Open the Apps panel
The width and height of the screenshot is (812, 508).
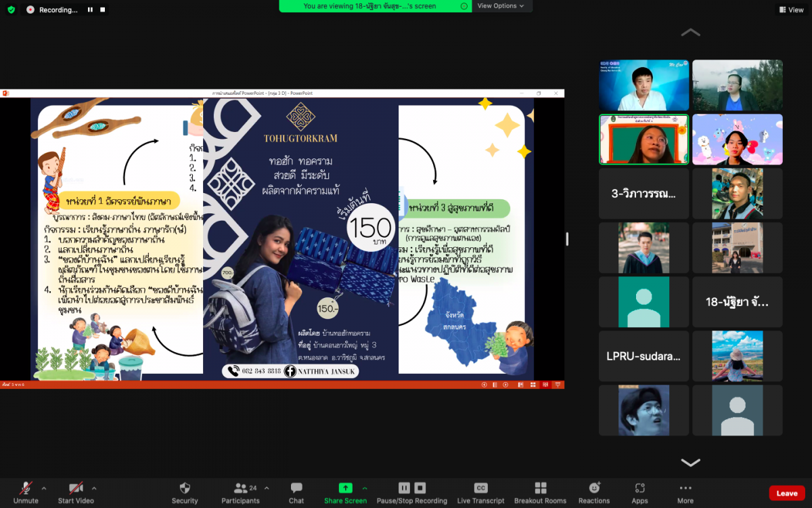pos(639,488)
